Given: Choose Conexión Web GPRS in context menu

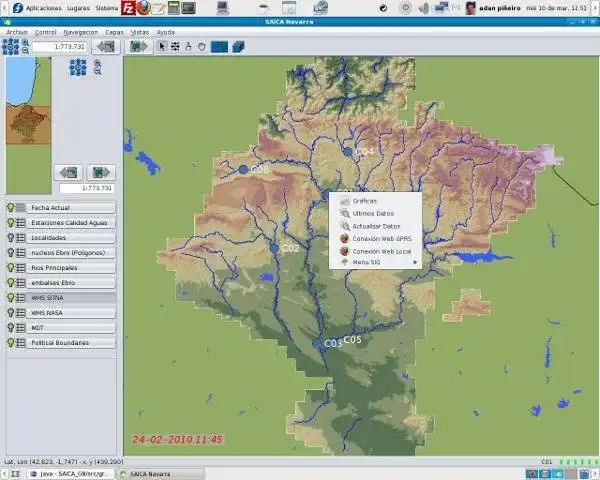Looking at the screenshot, I should [x=375, y=239].
